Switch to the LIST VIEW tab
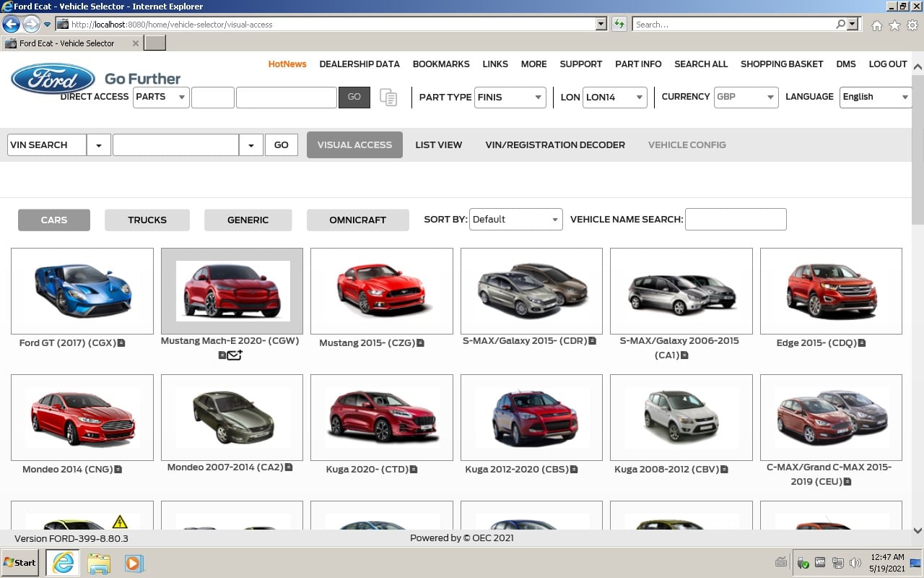Image resolution: width=924 pixels, height=578 pixels. click(x=438, y=144)
